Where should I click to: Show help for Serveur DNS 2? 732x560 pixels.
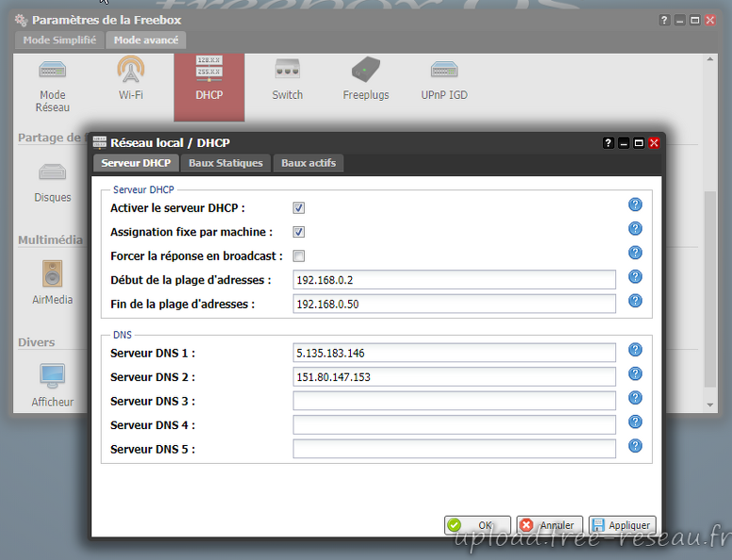point(635,373)
